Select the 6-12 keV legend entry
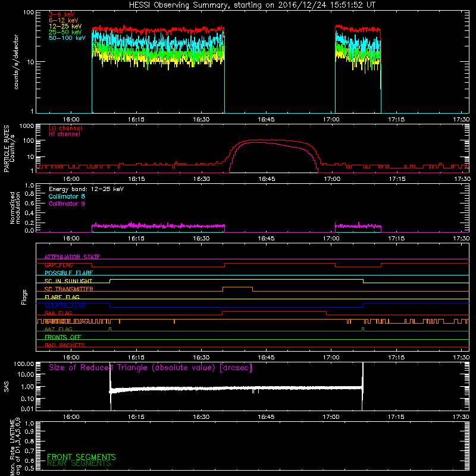Viewport: 476px width, 476px height. point(63,20)
